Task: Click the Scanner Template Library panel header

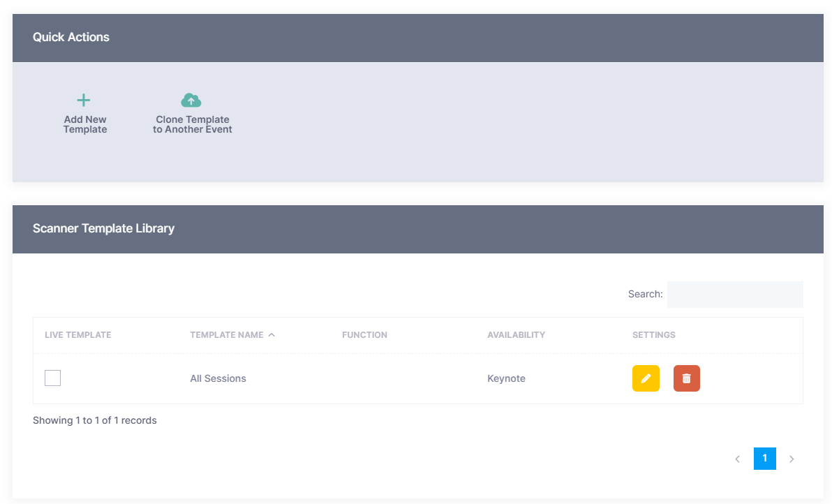Action: [x=103, y=228]
